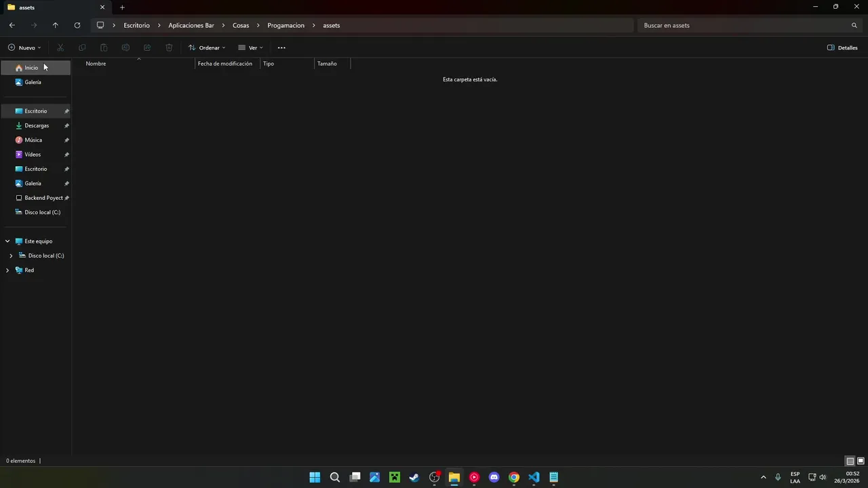Open Música in sidebar
This screenshot has height=488, width=868.
[x=35, y=140]
